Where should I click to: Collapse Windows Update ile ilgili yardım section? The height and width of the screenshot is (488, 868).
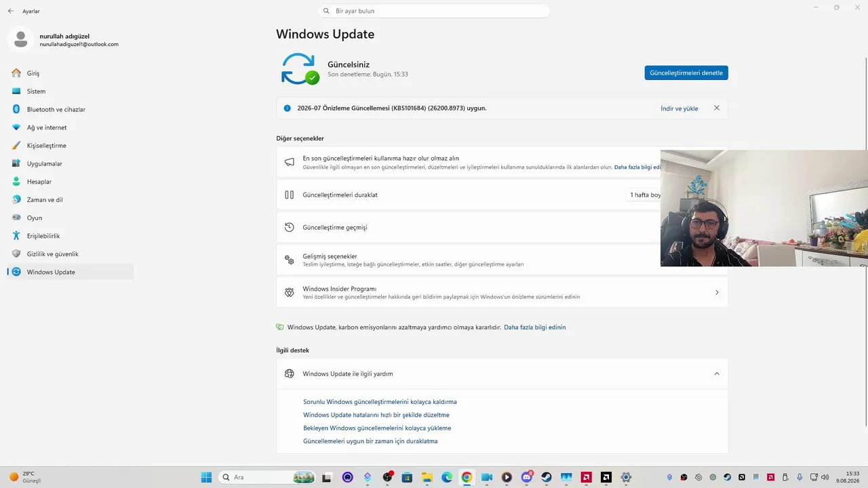pos(717,373)
